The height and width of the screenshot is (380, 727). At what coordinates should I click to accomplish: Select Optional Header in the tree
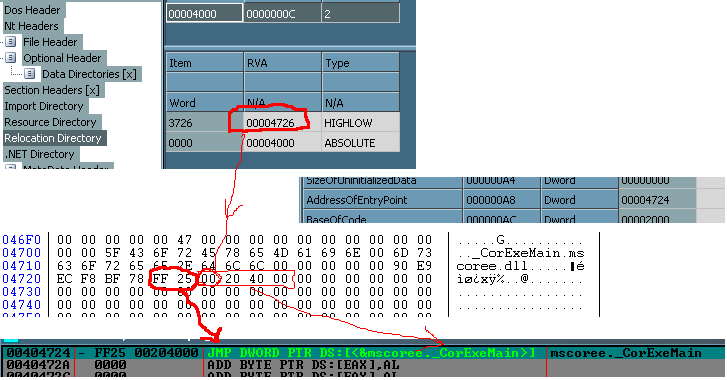[62, 58]
